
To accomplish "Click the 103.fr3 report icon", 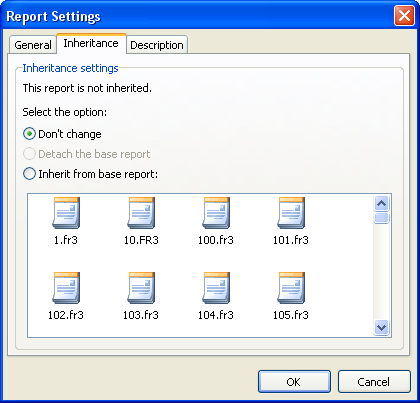I will 141,288.
